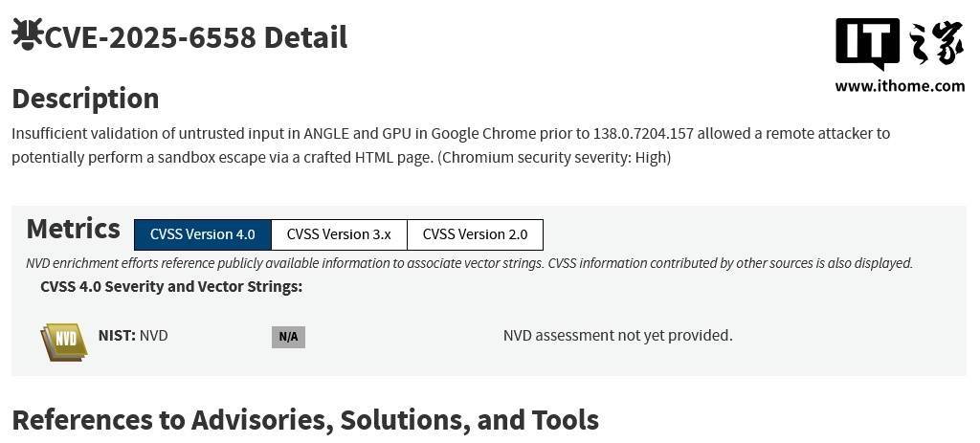980x443 pixels.
Task: Click the CVE-2025-6558 Detail heading
Action: tap(196, 37)
